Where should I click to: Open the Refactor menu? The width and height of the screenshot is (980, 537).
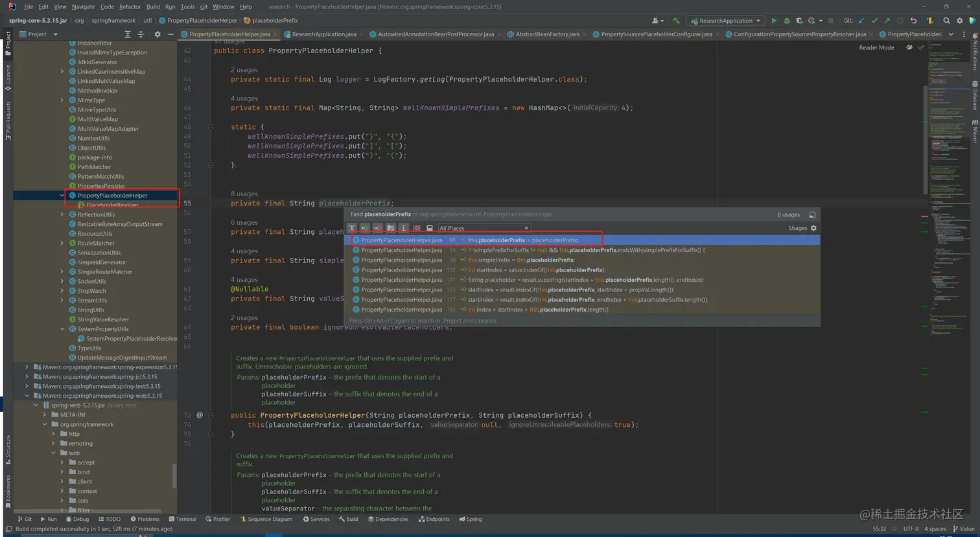[130, 6]
